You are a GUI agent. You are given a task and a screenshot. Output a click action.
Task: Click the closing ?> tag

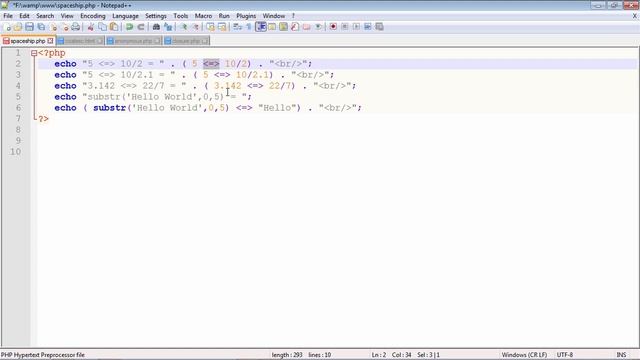tap(43, 119)
